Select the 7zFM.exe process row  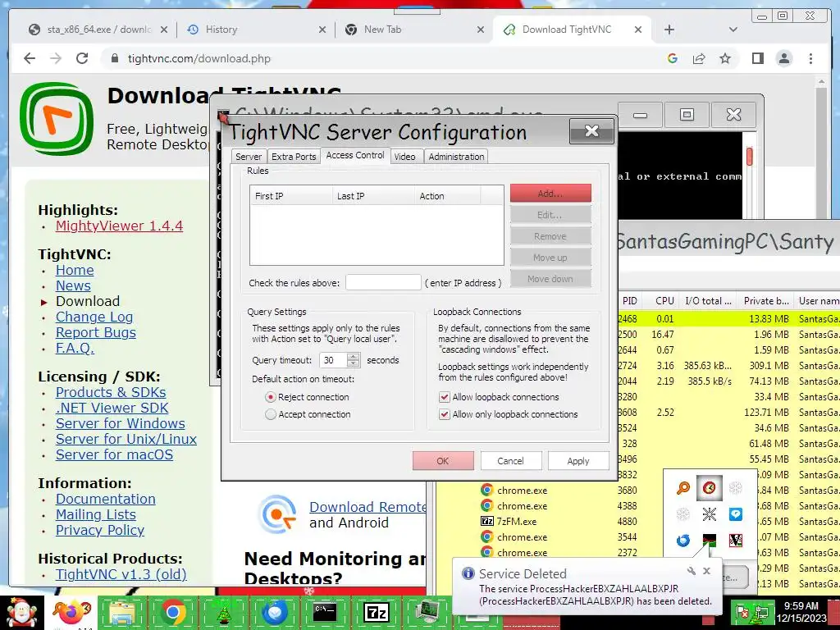coord(637,521)
